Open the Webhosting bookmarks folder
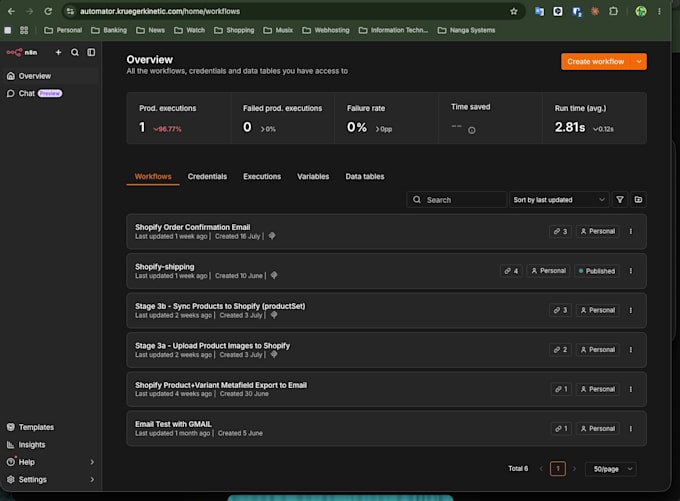The image size is (680, 501). (x=326, y=30)
